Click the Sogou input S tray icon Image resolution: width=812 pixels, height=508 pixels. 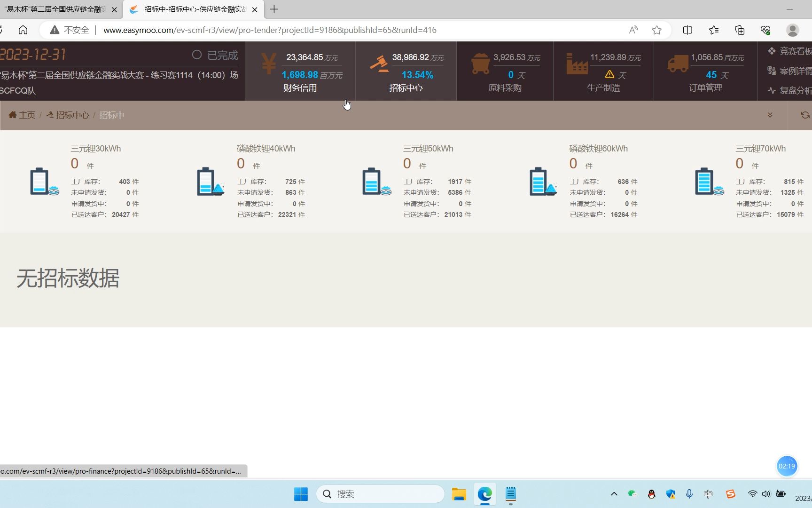(730, 494)
